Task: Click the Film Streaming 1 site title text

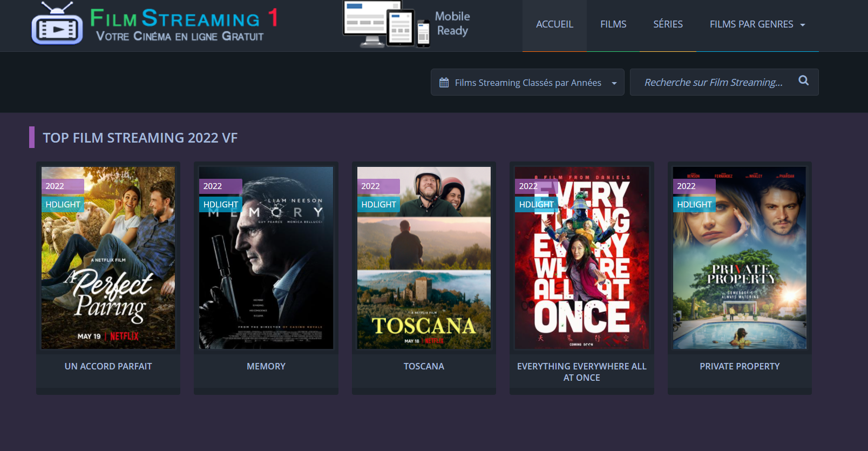Action: pos(184,18)
